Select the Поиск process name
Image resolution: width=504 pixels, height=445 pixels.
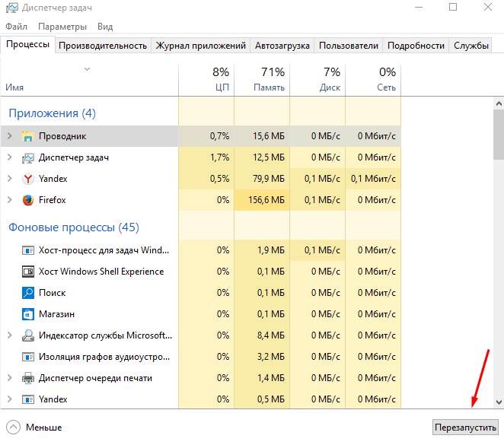(52, 293)
